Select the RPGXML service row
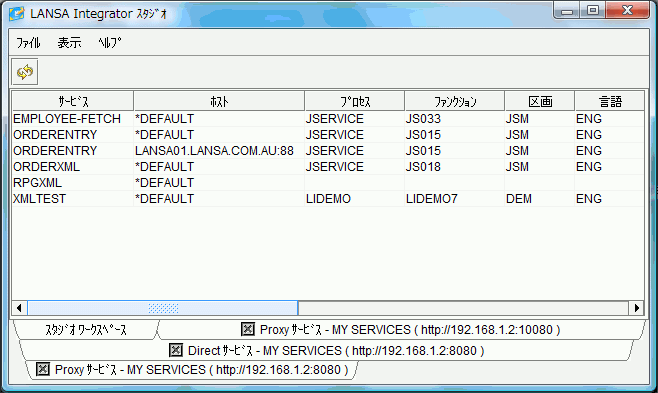The height and width of the screenshot is (393, 658). tap(328, 182)
